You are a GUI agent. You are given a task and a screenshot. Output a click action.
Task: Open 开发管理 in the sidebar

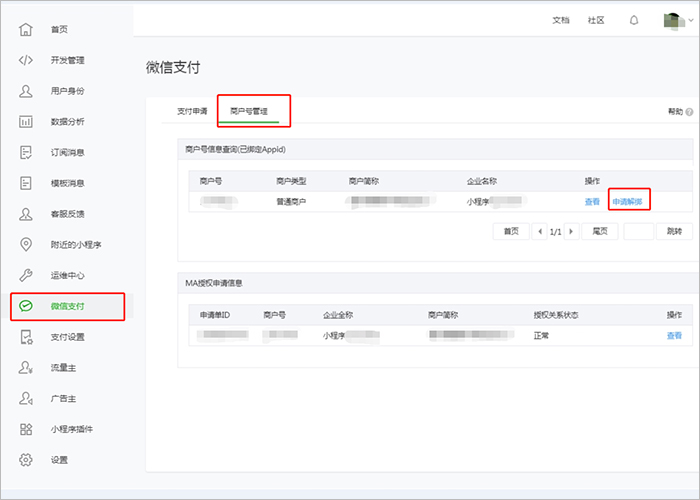click(67, 60)
